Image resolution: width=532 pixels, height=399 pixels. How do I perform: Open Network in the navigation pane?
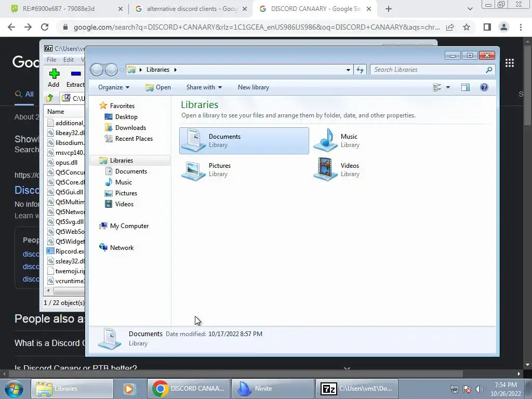click(122, 248)
